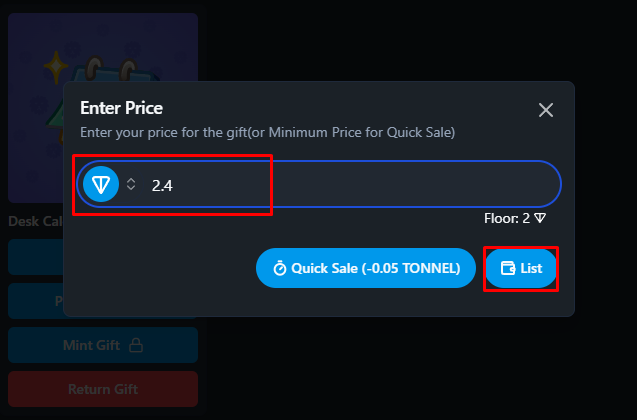Screen dimensions: 637x420
Task: Focus the price input showing 2.4
Action: pos(319,184)
